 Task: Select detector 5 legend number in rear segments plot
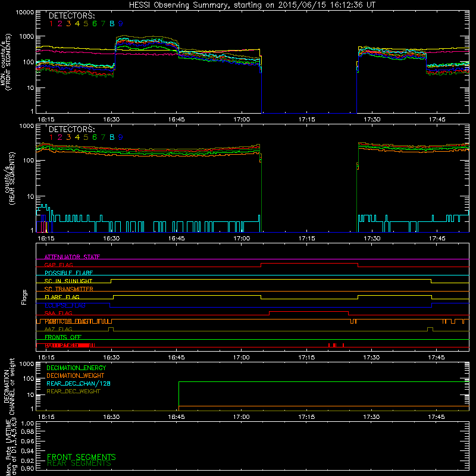click(86, 137)
